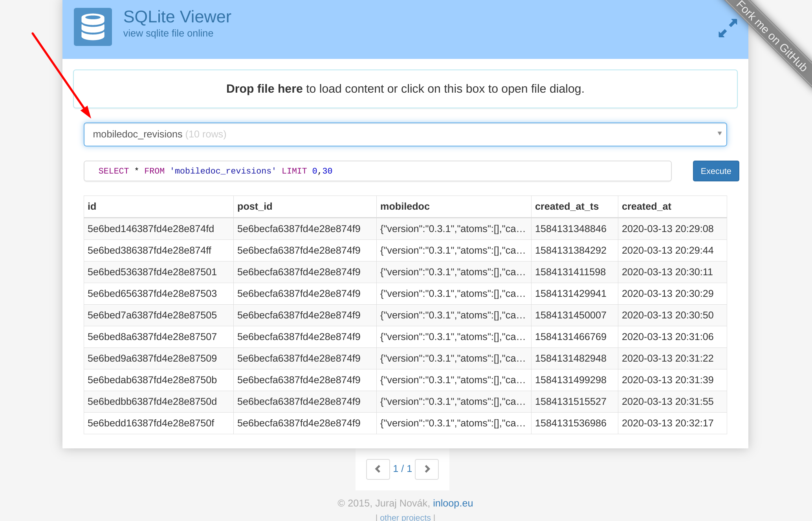Click date cell 2020-03-13 20:29:08
Image resolution: width=812 pixels, height=521 pixels.
672,229
